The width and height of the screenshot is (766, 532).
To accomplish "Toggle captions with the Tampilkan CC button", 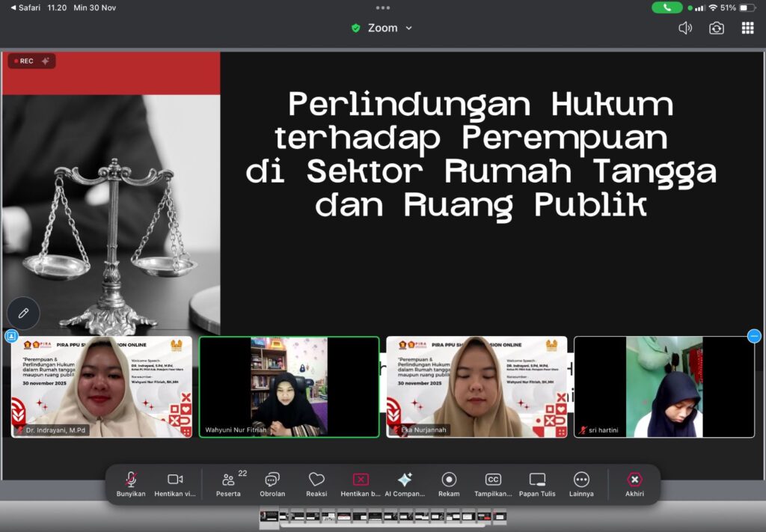I will coord(493,483).
